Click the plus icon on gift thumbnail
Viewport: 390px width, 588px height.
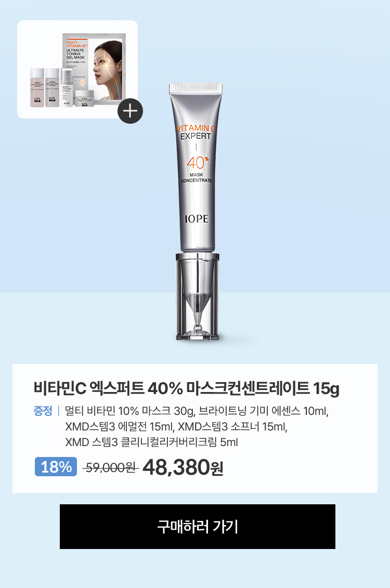point(130,111)
